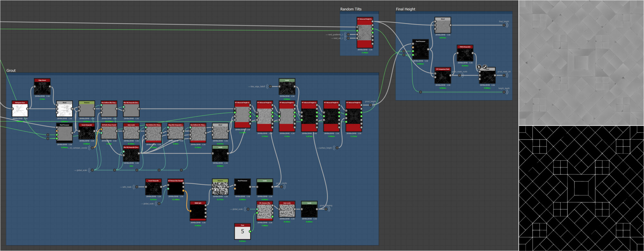Click the height_depth output portal
Screen dimensions: 644x251
504,92
